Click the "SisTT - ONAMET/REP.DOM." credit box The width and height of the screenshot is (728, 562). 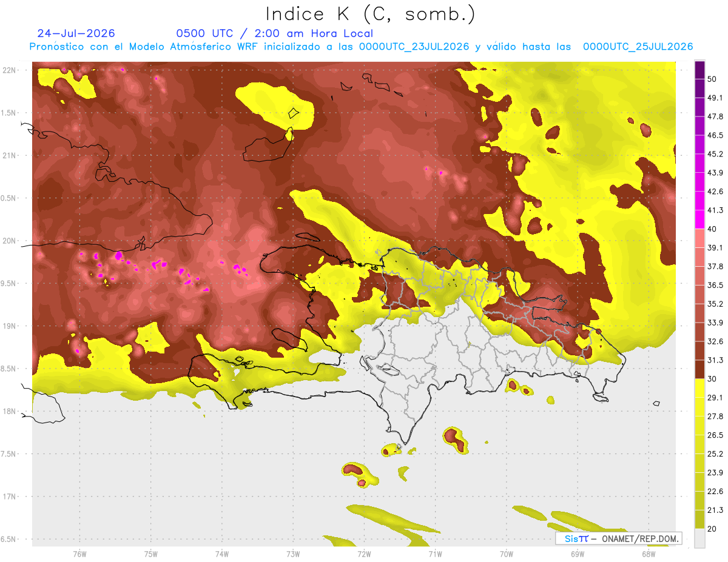(x=618, y=538)
